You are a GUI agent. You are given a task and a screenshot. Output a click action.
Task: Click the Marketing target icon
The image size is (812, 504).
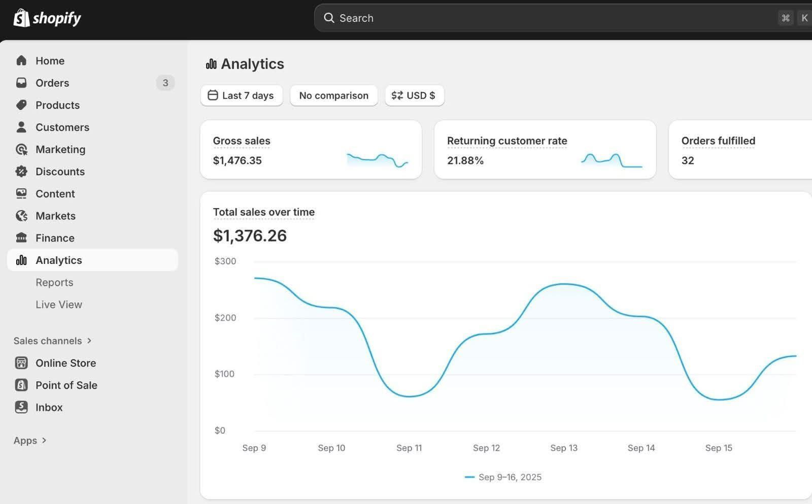click(x=21, y=149)
